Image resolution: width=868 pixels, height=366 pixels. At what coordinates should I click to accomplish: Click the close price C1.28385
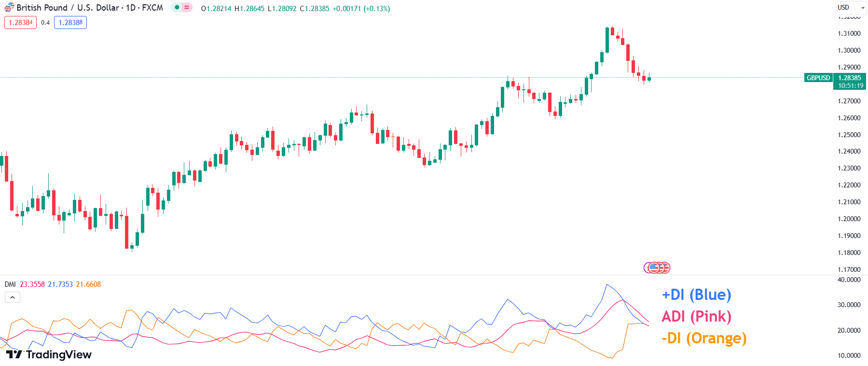tap(315, 9)
